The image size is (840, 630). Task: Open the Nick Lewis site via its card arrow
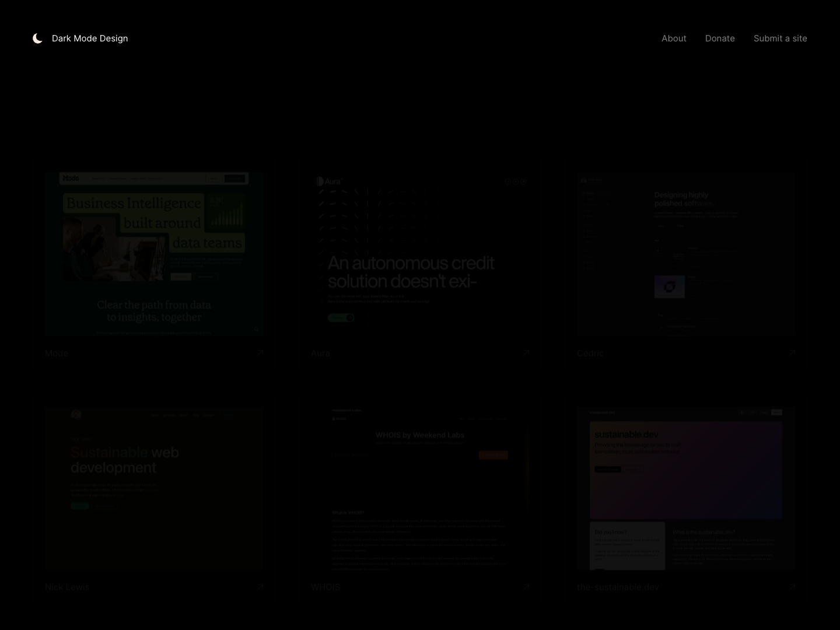(x=260, y=587)
